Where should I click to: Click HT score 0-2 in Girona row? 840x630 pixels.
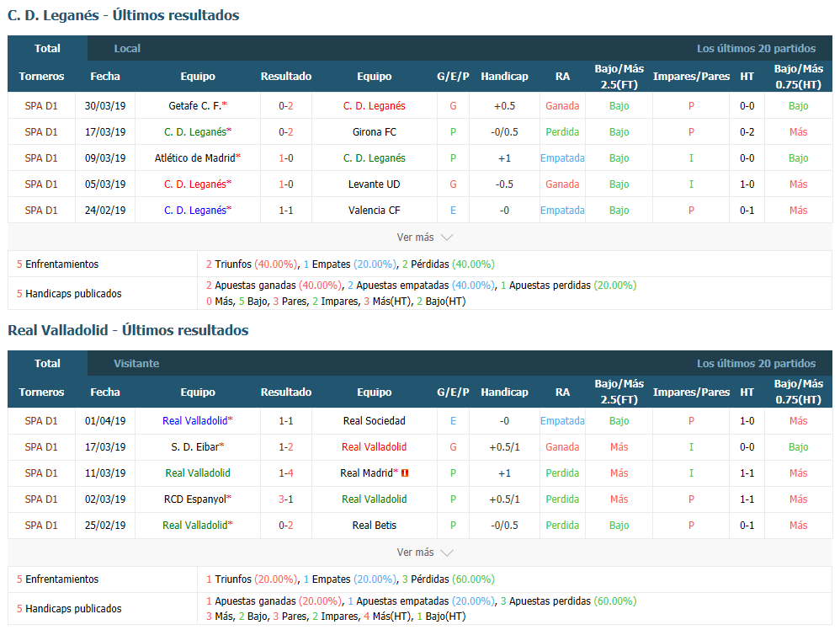coord(747,132)
